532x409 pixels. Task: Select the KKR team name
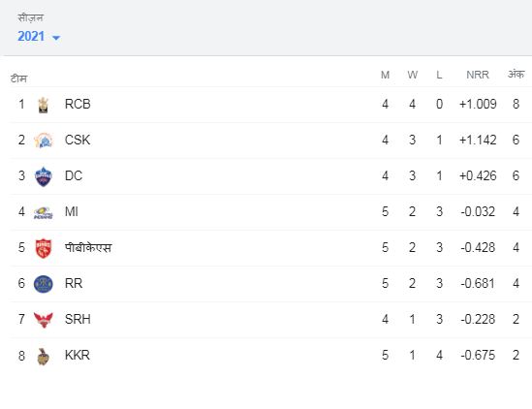[78, 355]
